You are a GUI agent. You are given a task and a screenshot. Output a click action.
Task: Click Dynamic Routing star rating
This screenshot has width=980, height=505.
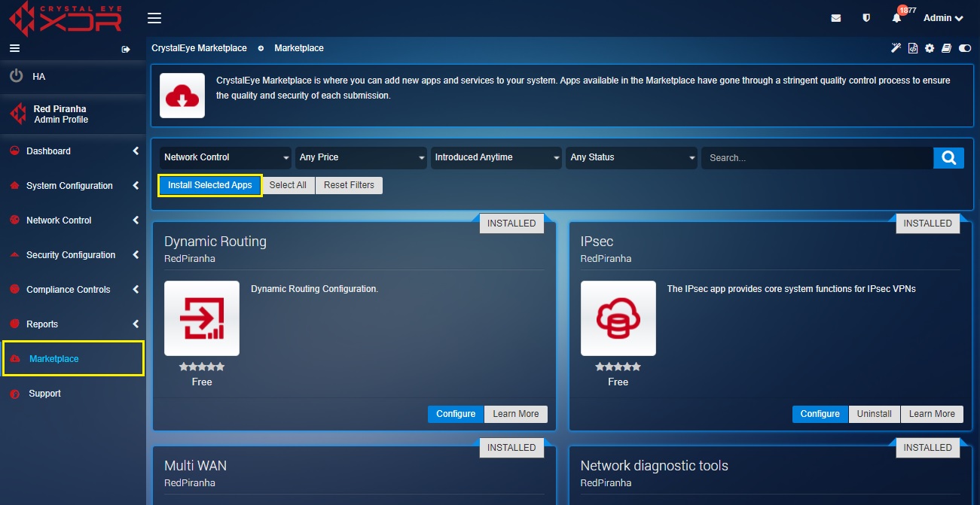[202, 367]
